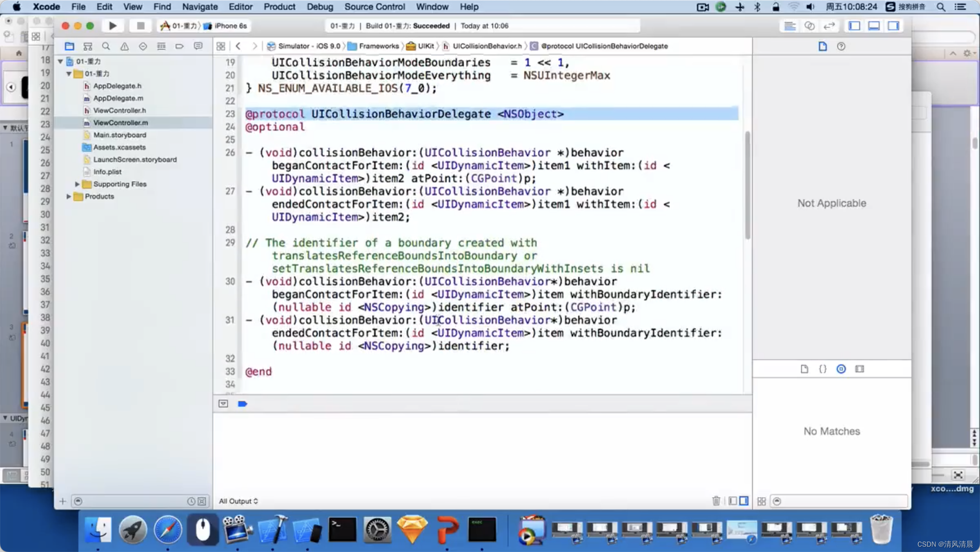Click All Output build log dropdown
Screen dimensions: 980x552
tap(238, 501)
